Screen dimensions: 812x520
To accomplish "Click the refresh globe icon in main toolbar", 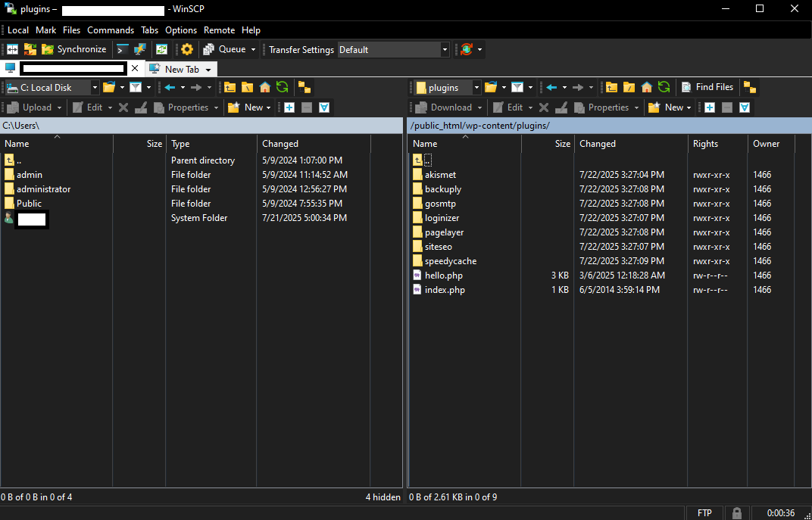I will (x=467, y=49).
